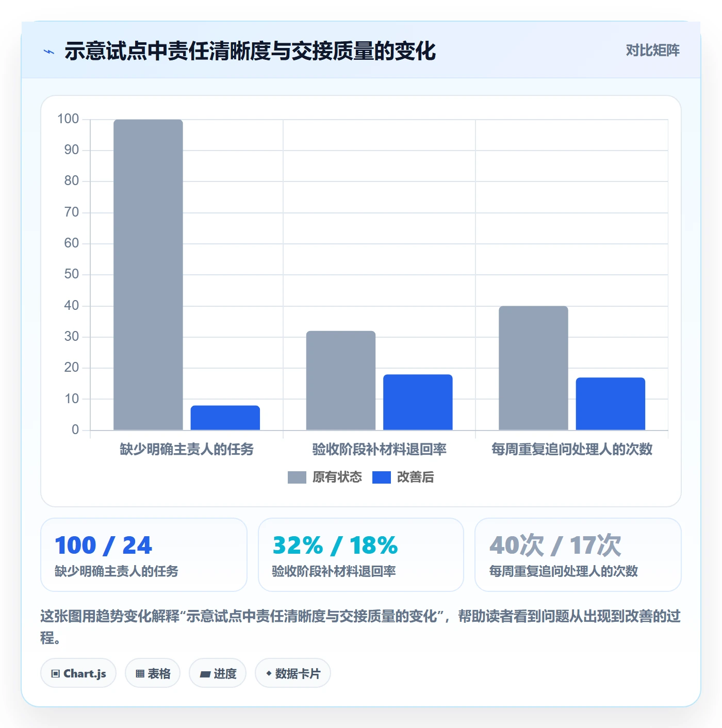Click the square icon in the Chart.js tag
Viewport: 722px width, 728px height.
point(56,673)
